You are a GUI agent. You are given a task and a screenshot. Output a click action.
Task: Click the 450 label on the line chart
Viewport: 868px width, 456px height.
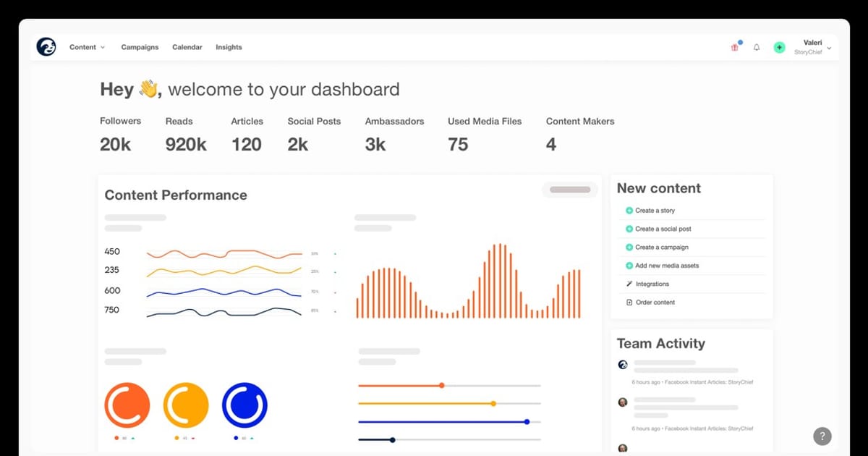pos(112,252)
